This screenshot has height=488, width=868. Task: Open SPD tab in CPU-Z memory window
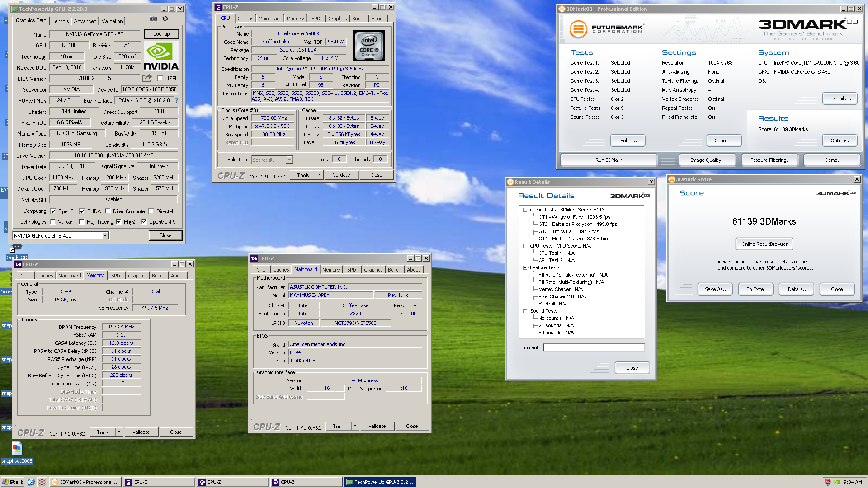click(x=116, y=276)
